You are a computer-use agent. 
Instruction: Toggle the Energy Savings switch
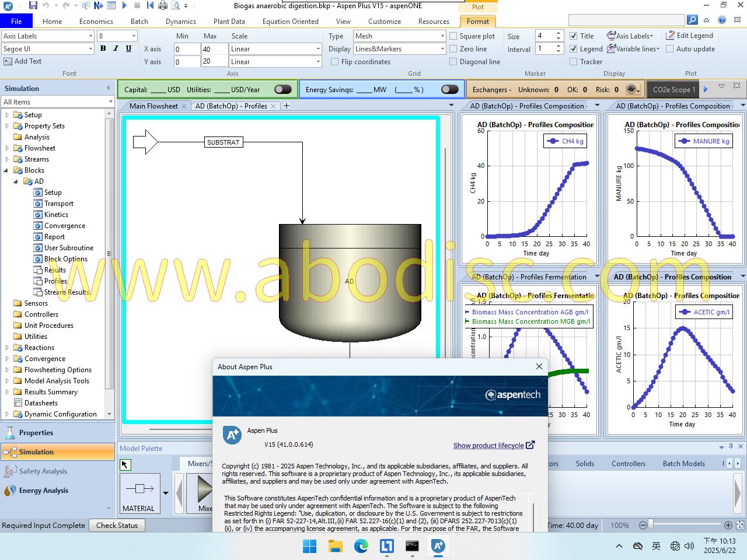tap(450, 89)
